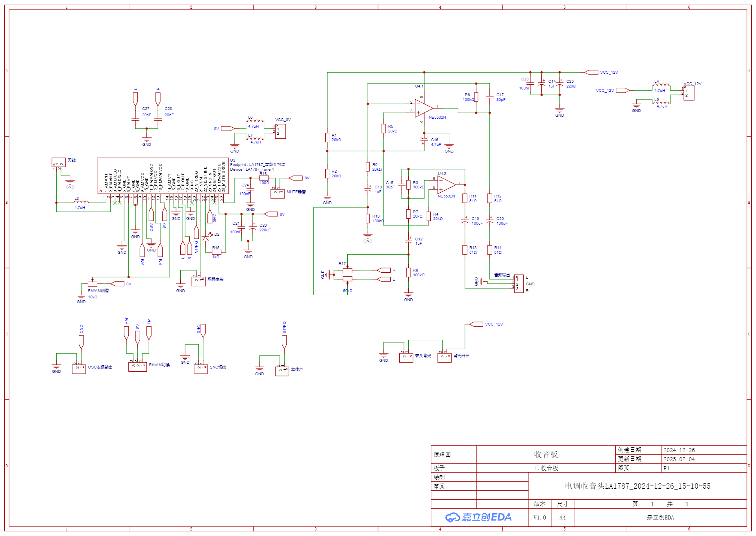Select capacitor C28 20nF
756x536 pixels.
click(x=158, y=119)
